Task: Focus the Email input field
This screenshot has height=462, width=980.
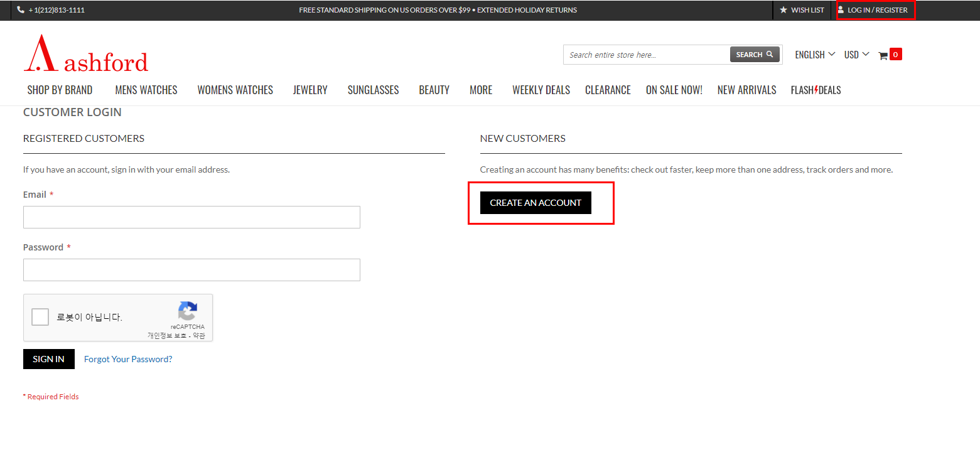Action: (x=191, y=217)
